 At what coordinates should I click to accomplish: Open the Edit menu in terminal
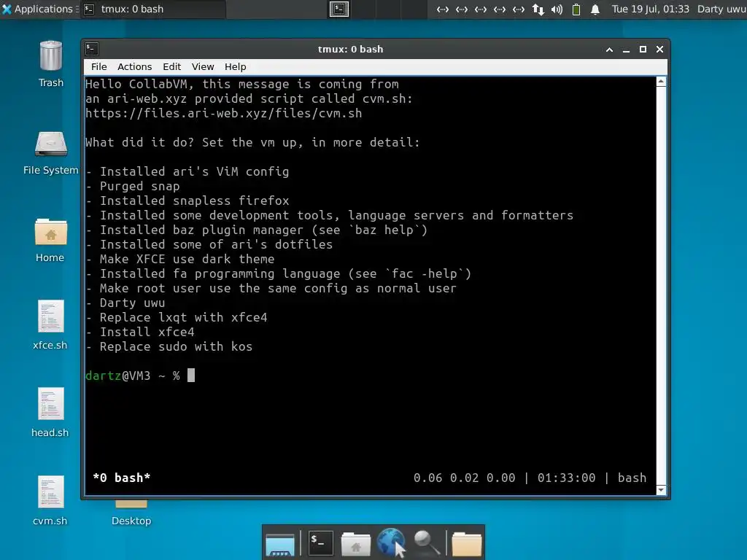pos(171,66)
